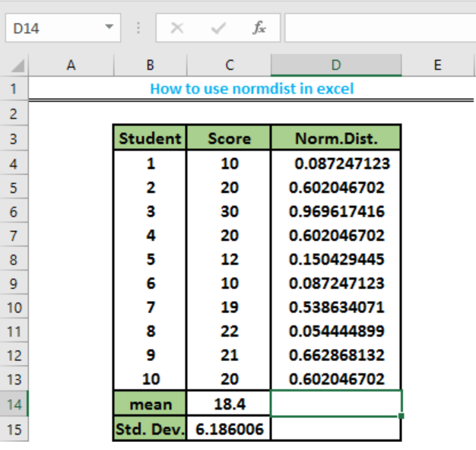Select column A header
This screenshot has width=476, height=450.
(71, 65)
